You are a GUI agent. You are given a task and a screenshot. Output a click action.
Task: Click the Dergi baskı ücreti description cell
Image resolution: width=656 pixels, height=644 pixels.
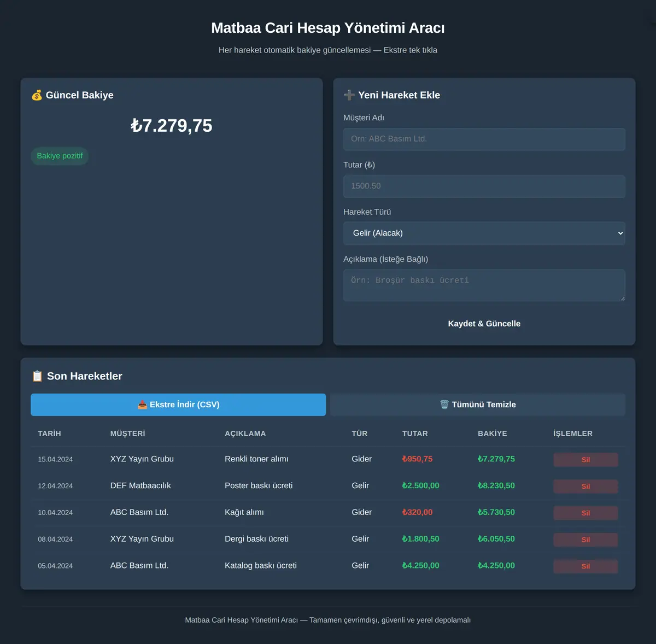coord(256,539)
